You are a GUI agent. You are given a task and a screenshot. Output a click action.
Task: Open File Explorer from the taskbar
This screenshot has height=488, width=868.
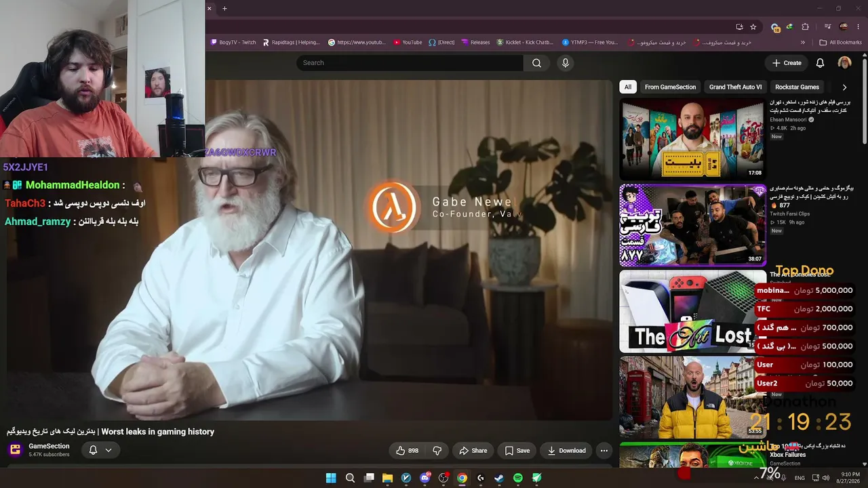[387, 478]
